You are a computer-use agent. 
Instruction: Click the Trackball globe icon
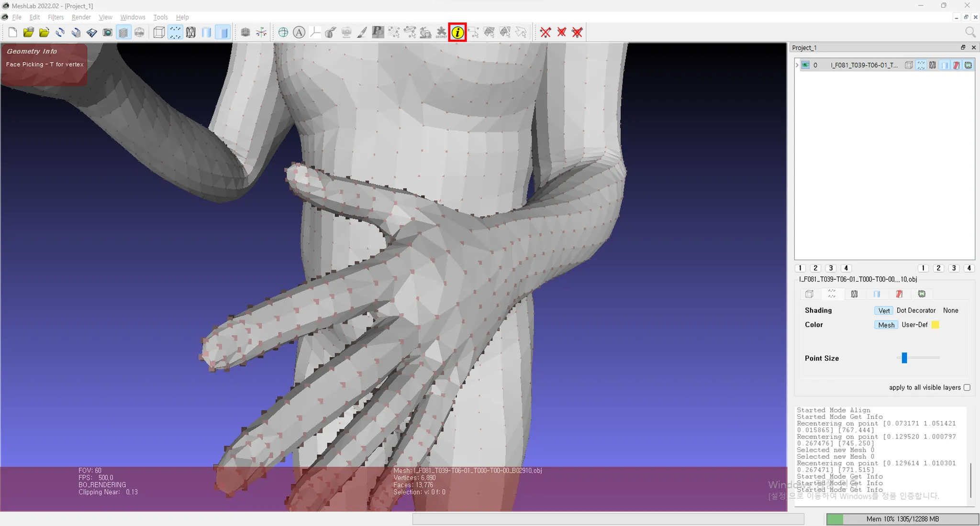(283, 33)
